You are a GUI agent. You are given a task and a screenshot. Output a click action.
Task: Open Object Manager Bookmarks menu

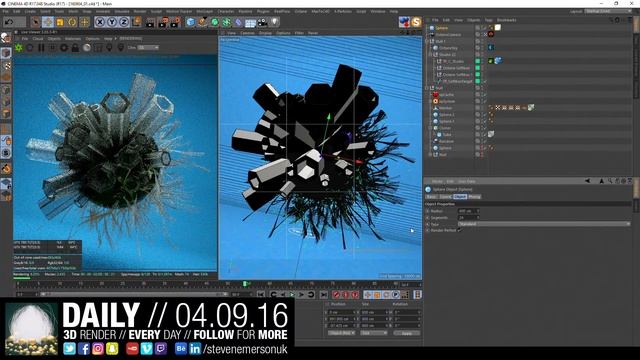tap(507, 20)
